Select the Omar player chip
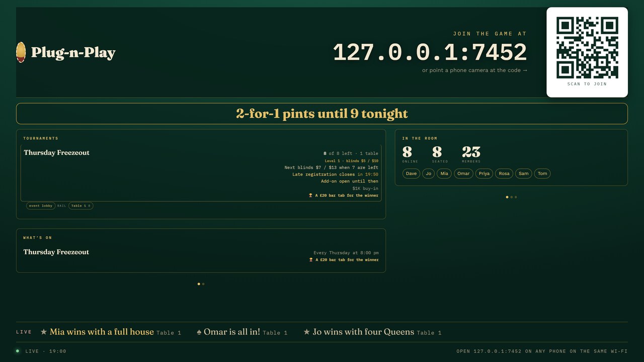 click(x=463, y=173)
